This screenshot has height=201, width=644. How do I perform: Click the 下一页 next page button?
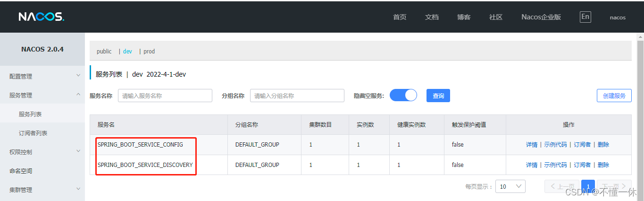click(x=614, y=186)
